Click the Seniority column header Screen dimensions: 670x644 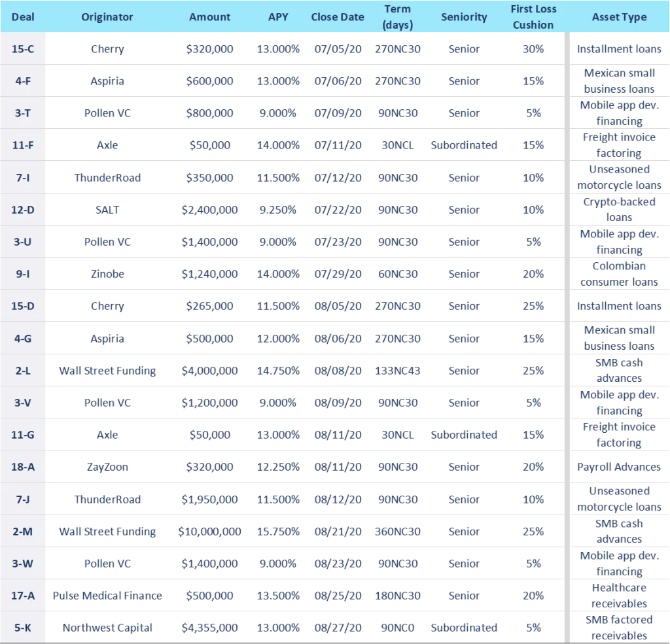click(464, 17)
